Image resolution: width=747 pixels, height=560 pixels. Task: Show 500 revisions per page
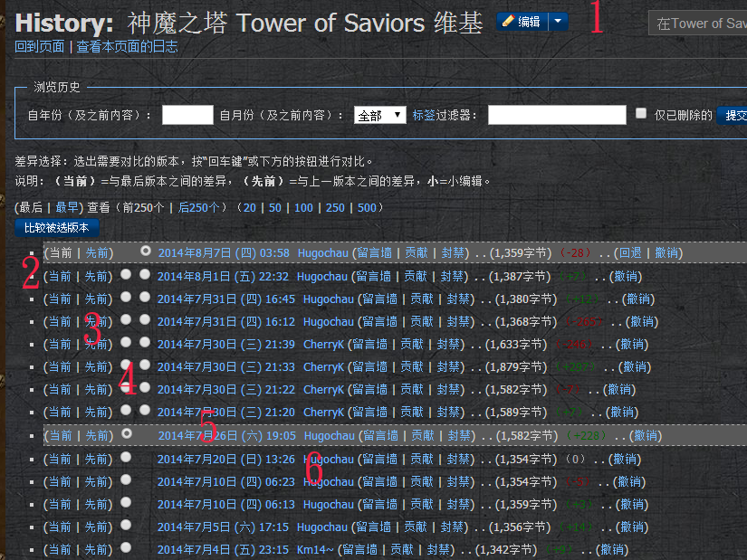(x=367, y=207)
